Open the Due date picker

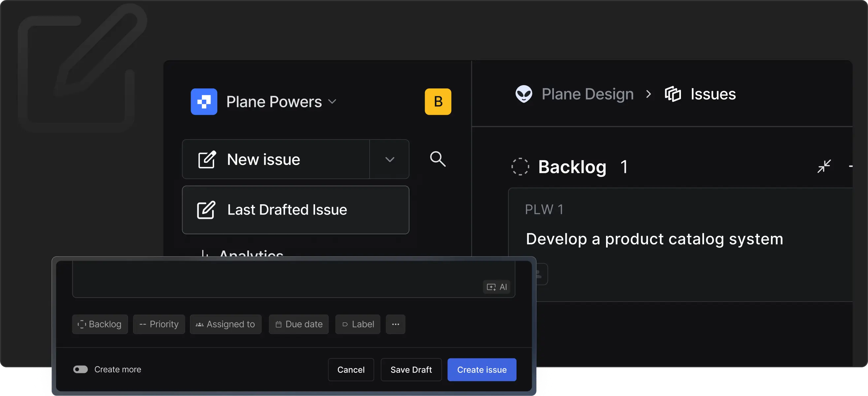click(299, 324)
